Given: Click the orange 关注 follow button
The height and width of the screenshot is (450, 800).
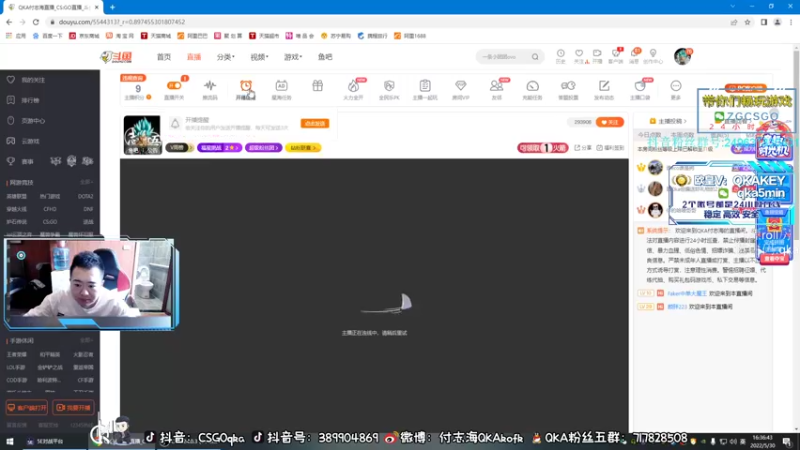Looking at the screenshot, I should click(x=610, y=122).
